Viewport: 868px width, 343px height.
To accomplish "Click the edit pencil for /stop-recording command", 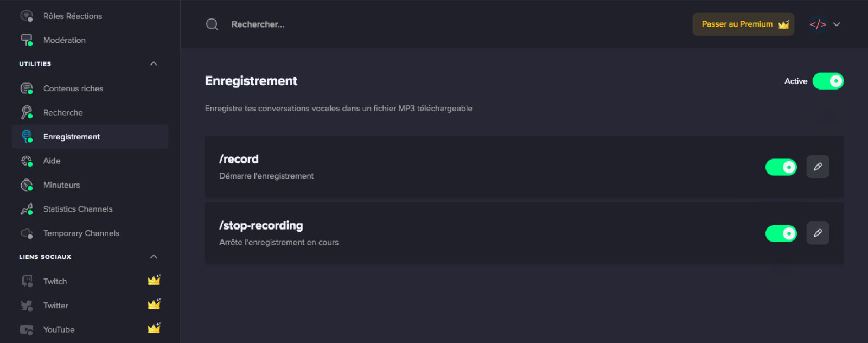I will [x=818, y=233].
